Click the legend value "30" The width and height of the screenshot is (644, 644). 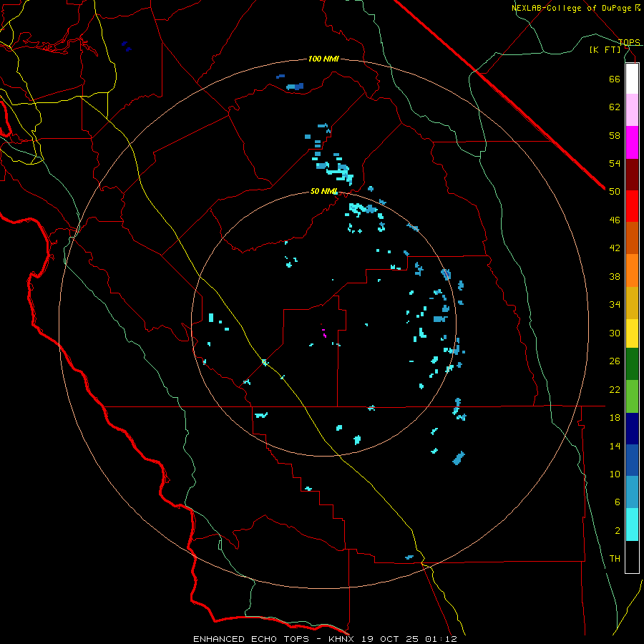615,333
